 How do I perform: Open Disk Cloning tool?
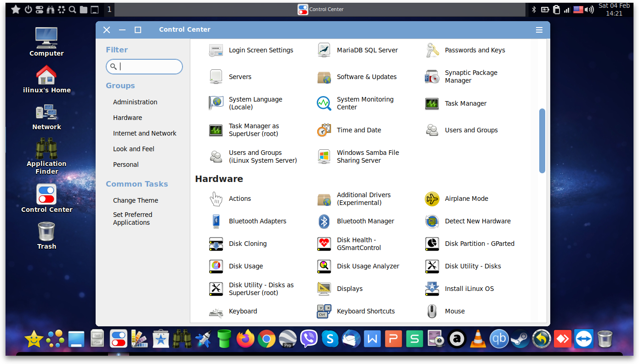[x=238, y=244]
